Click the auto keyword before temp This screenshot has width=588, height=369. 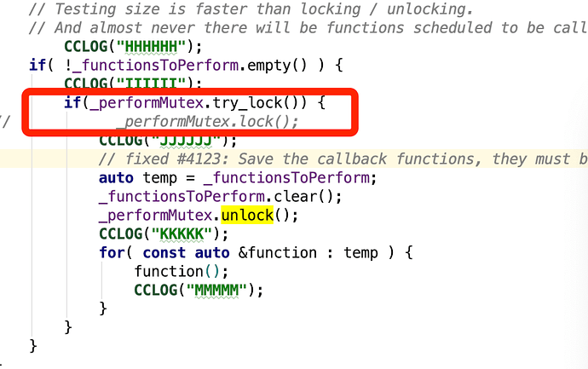pos(116,178)
